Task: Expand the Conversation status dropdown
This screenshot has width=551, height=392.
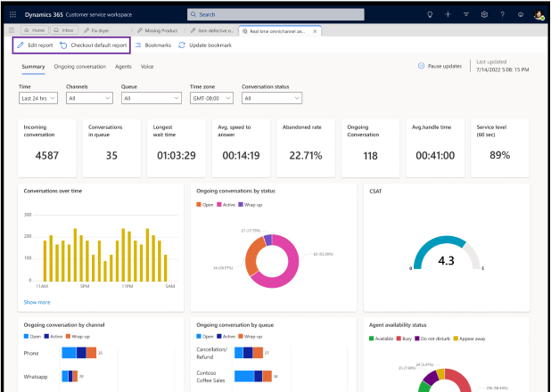Action: tap(272, 98)
